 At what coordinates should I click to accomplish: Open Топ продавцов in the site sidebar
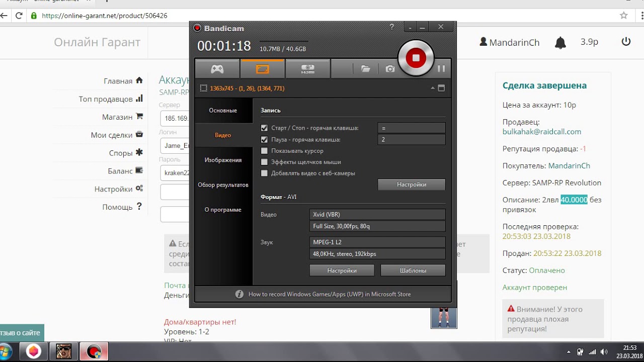111,99
